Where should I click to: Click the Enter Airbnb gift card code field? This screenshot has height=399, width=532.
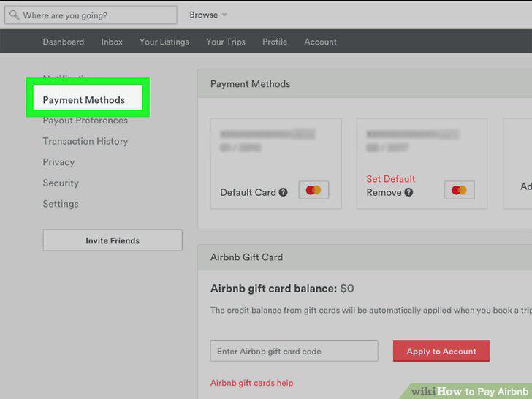pyautogui.click(x=294, y=351)
